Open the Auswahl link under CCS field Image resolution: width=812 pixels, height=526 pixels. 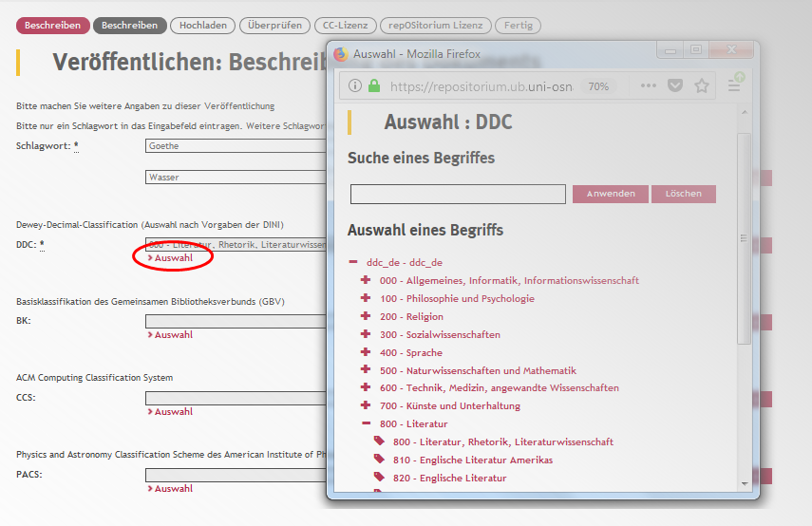click(170, 411)
